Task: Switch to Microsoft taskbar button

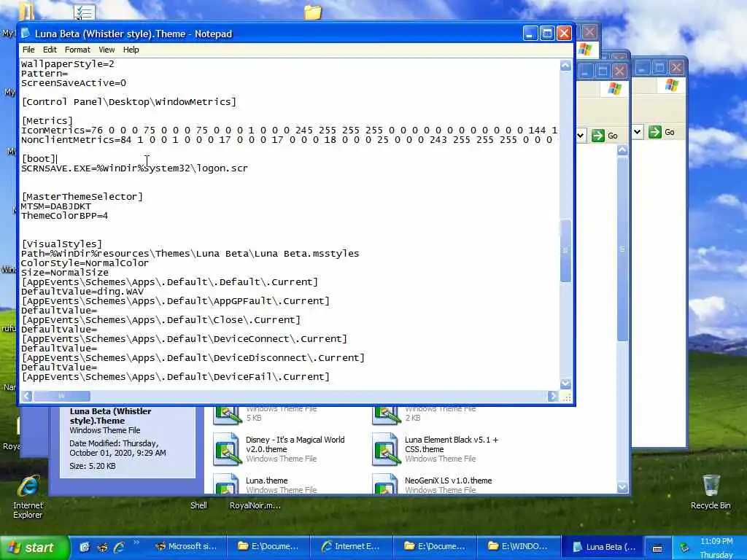Action: pyautogui.click(x=187, y=547)
